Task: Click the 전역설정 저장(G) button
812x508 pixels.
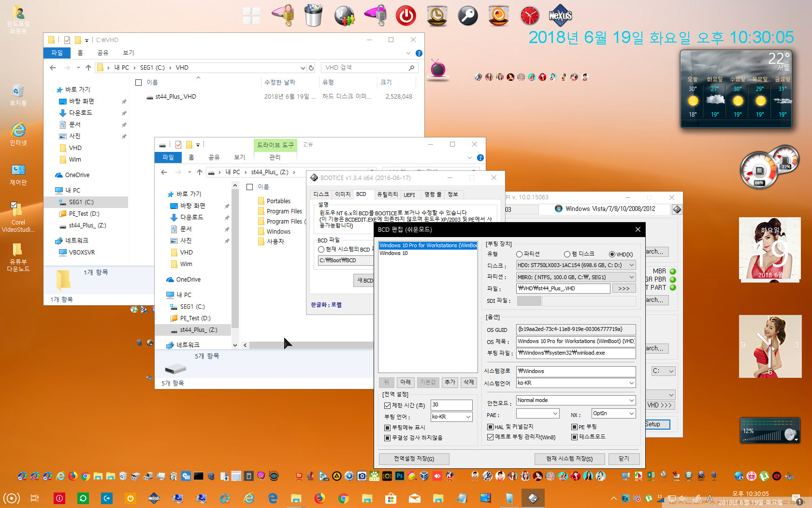Action: [414, 459]
